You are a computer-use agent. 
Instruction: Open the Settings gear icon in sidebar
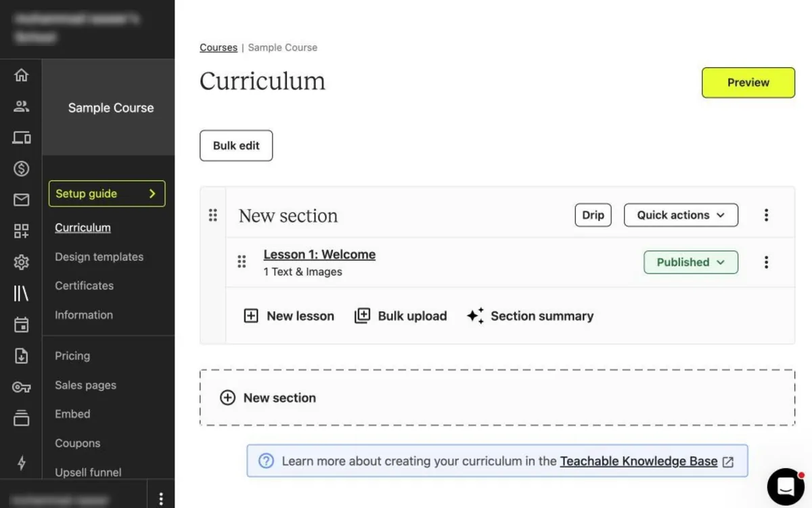point(21,262)
